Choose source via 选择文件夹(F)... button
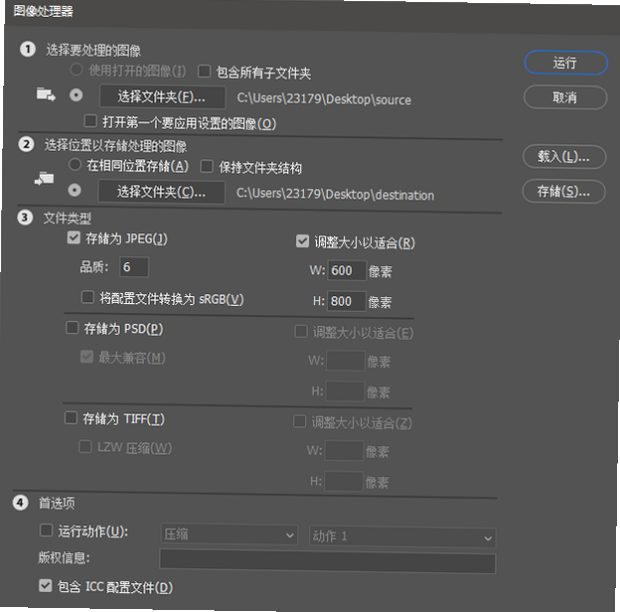Image resolution: width=620 pixels, height=612 pixels. coord(162,96)
